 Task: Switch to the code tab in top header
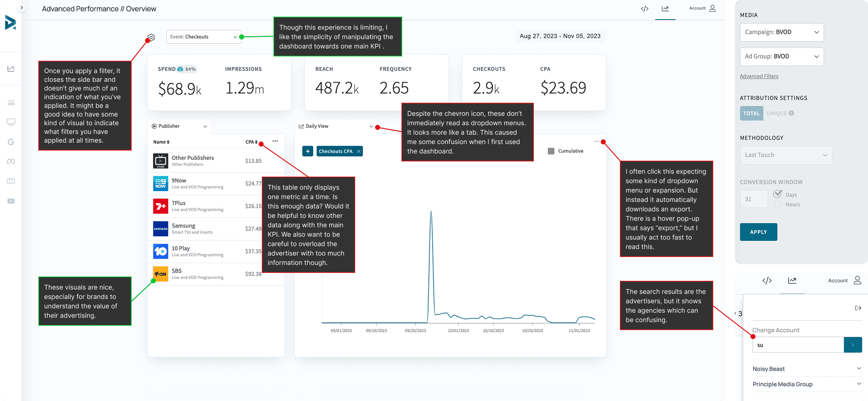pyautogui.click(x=644, y=8)
